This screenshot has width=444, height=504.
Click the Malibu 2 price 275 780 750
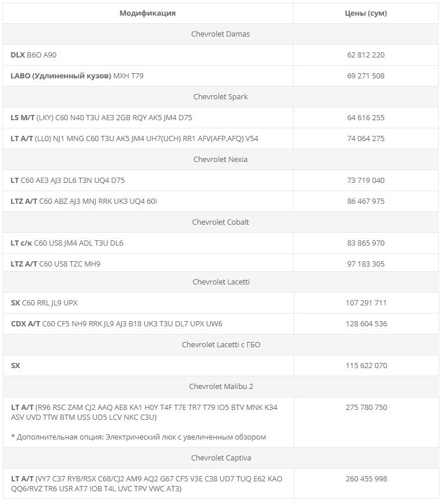366,407
